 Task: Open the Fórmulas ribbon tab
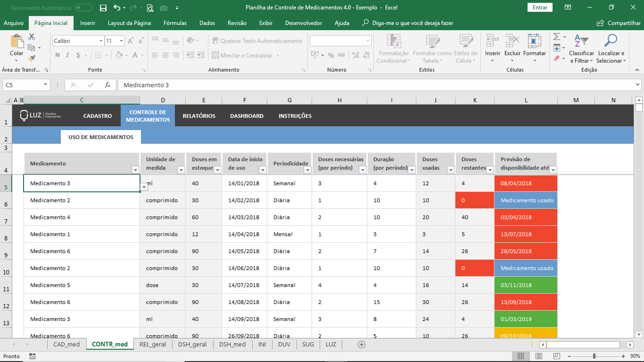tap(175, 23)
